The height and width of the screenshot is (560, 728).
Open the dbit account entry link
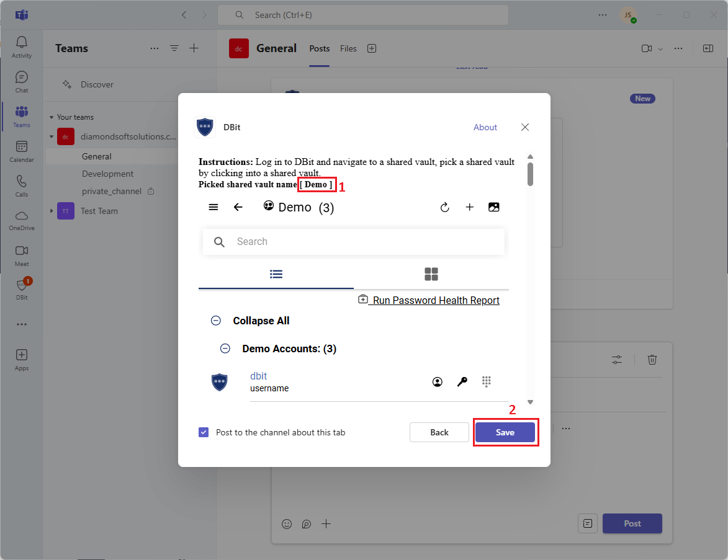[259, 376]
